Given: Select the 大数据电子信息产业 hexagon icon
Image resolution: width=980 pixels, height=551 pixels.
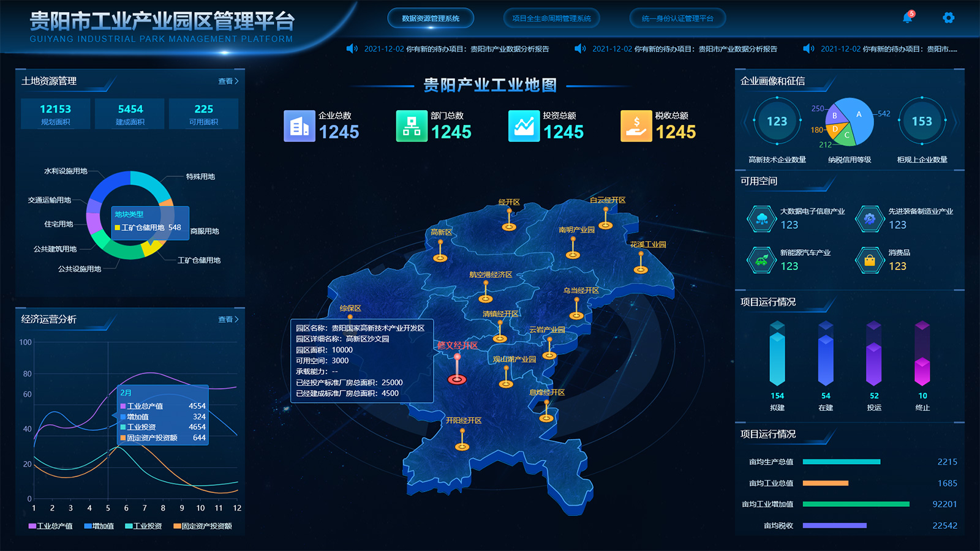Looking at the screenshot, I should pyautogui.click(x=761, y=219).
